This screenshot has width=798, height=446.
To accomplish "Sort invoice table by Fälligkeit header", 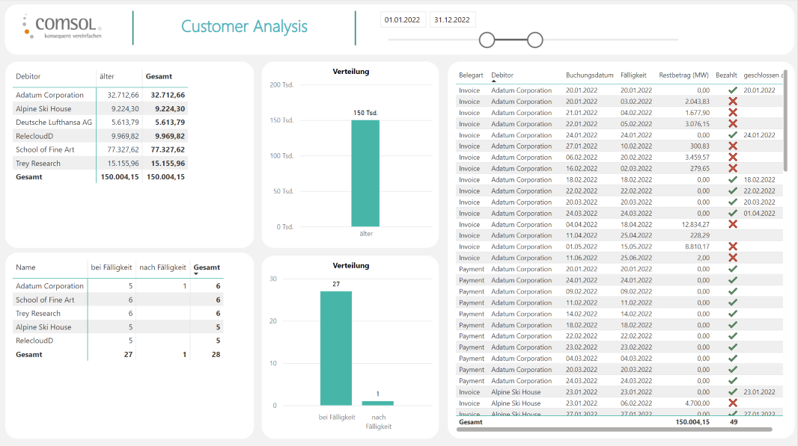I will (633, 75).
